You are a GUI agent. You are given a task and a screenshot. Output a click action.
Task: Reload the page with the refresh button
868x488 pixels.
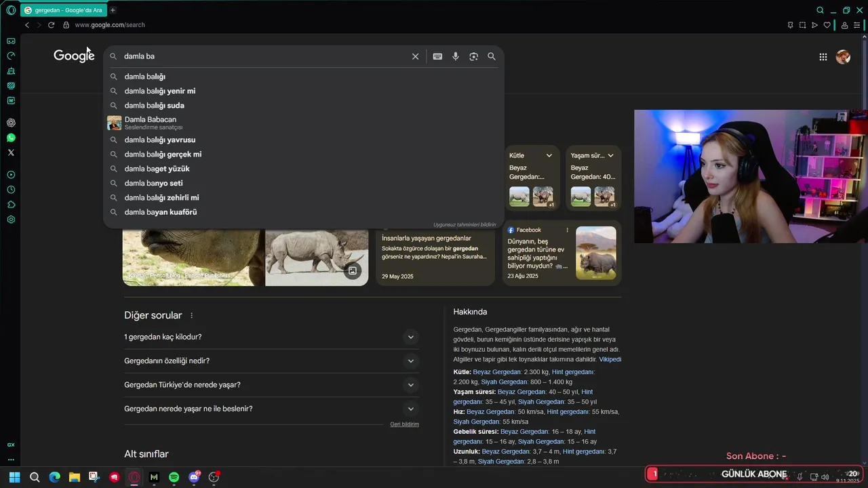pos(51,25)
